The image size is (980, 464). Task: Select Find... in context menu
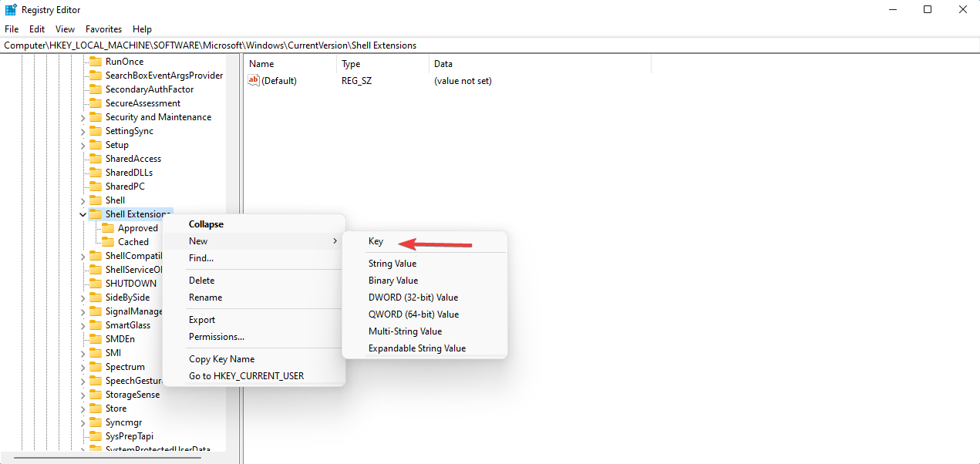[x=254, y=258]
